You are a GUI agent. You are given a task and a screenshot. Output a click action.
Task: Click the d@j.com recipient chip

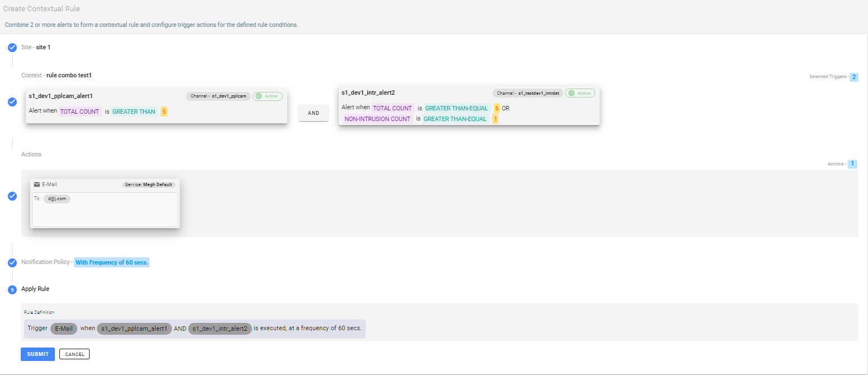coord(57,199)
